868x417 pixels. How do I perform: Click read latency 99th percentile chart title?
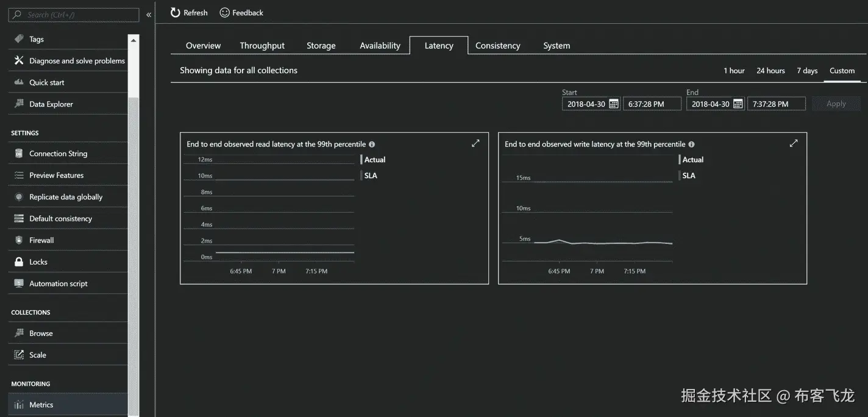coord(276,144)
